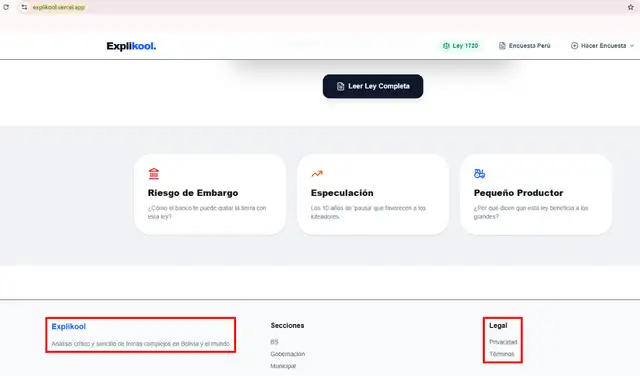Screen dimensions: 640x376
Task: Bookmark this page with the star icon
Action: pos(631,7)
